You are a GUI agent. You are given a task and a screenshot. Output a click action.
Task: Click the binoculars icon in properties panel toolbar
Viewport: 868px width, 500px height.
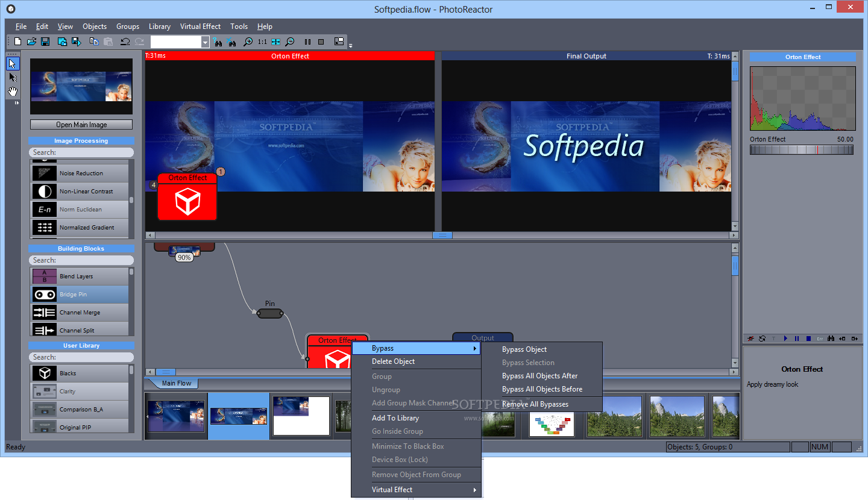[831, 339]
